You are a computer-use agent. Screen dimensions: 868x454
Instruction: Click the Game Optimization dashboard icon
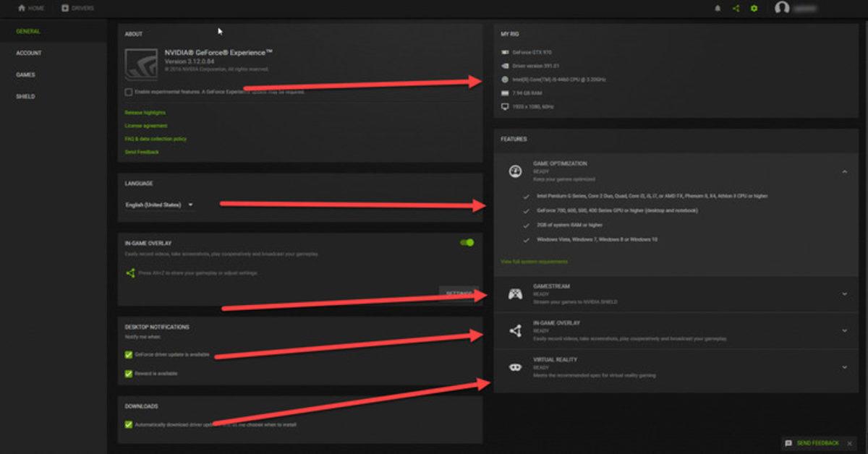click(515, 171)
